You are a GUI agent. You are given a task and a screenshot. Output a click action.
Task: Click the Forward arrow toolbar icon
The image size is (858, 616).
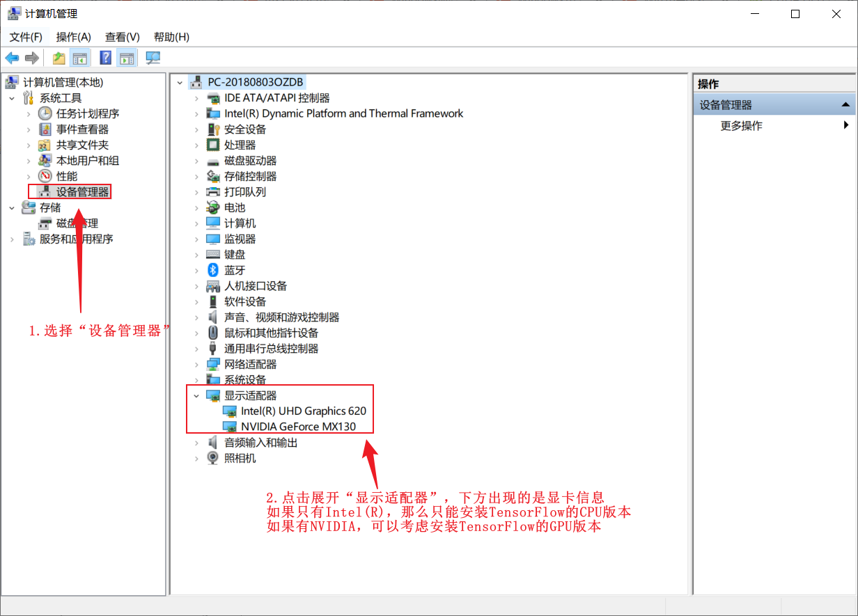coord(31,58)
